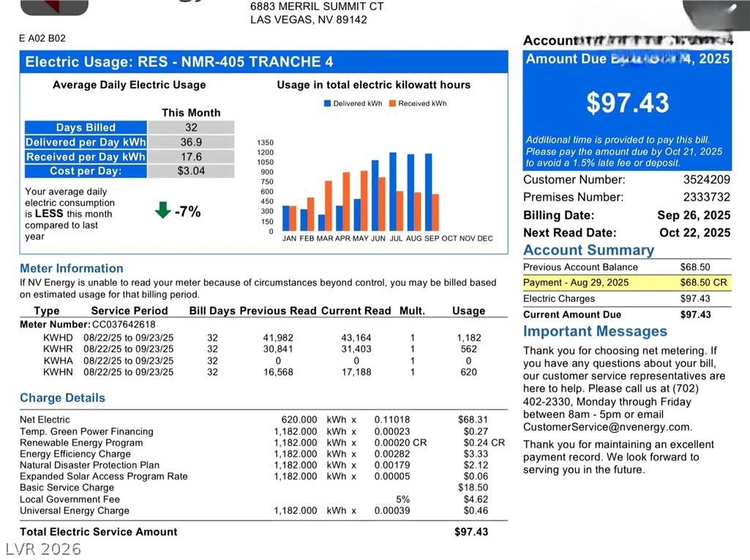This screenshot has height=560, width=750.
Task: Click the Net Electric charge $68.31
Action: click(x=473, y=420)
